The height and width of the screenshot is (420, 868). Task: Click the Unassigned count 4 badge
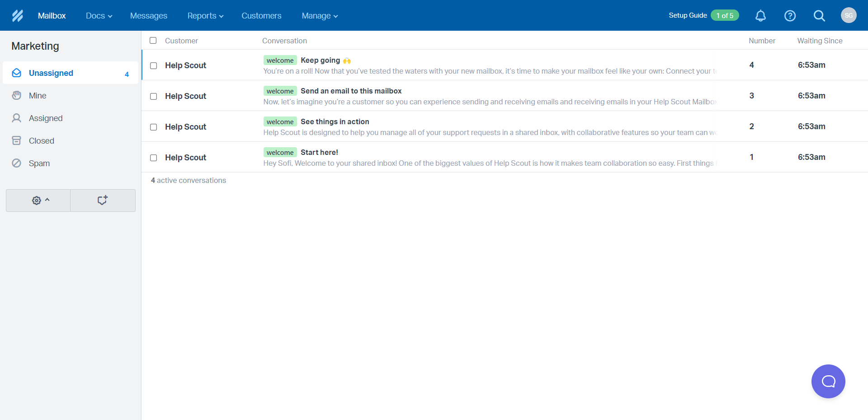pos(127,74)
